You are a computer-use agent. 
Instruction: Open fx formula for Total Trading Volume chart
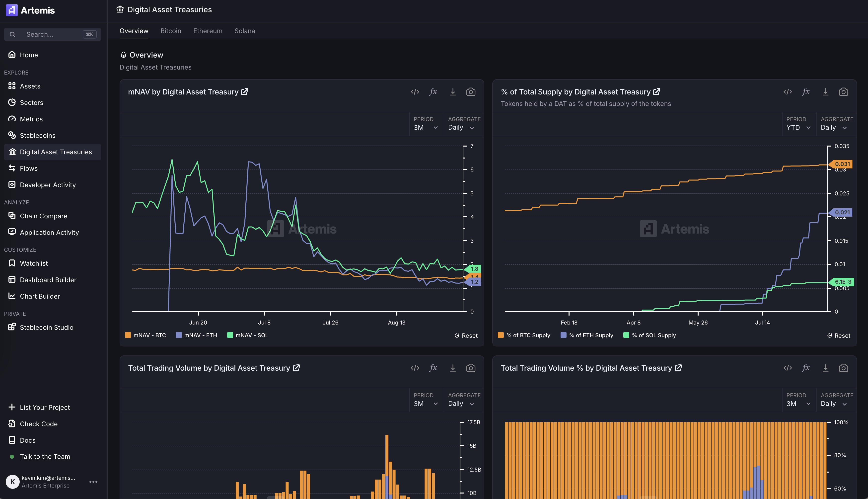pos(433,368)
